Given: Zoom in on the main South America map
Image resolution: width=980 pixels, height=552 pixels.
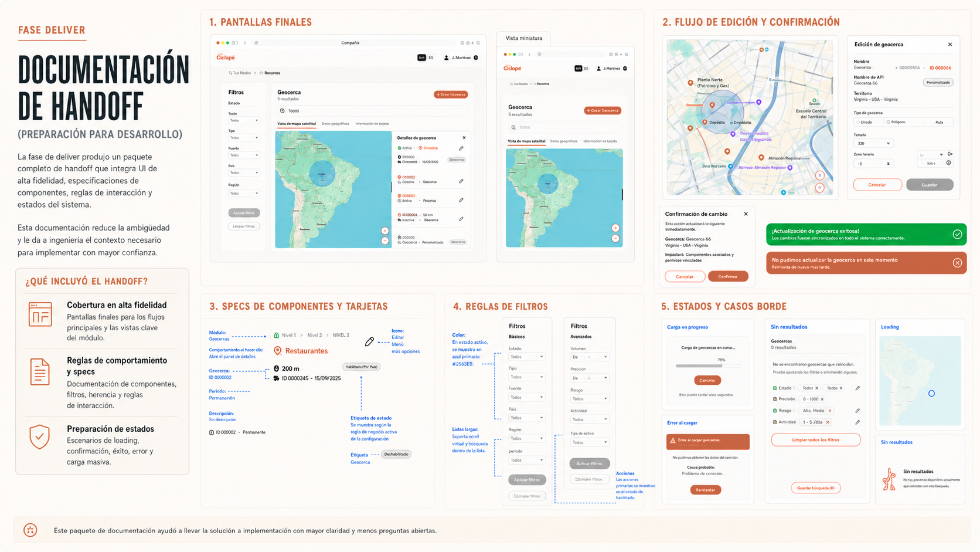Looking at the screenshot, I should (385, 231).
